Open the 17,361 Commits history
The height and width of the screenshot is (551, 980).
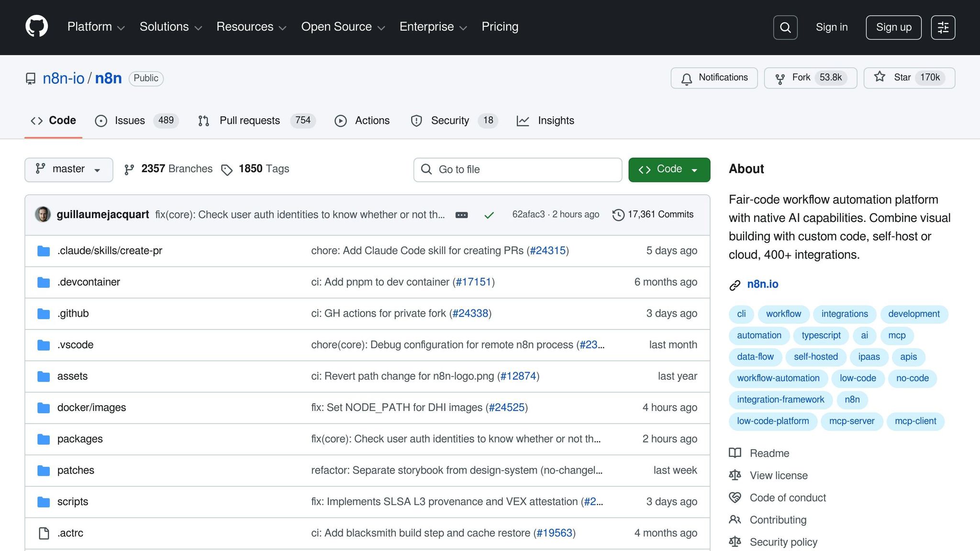pyautogui.click(x=653, y=215)
